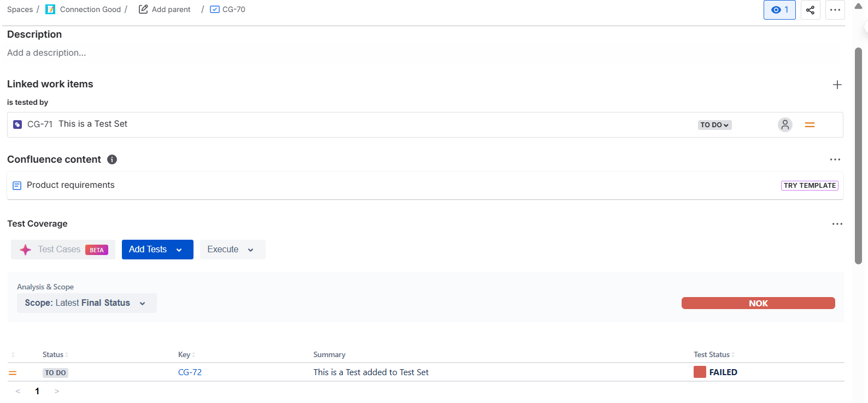The height and width of the screenshot is (403, 868).
Task: Go to Connection Good breadcrumb
Action: [x=90, y=9]
